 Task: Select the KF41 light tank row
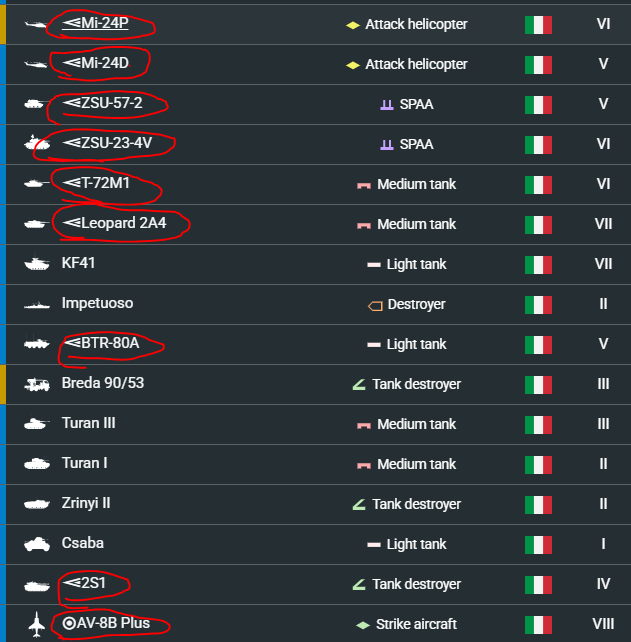pyautogui.click(x=319, y=264)
